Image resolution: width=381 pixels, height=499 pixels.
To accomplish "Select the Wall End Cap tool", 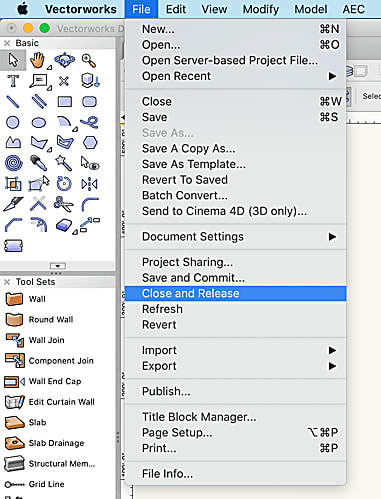I will (43, 381).
